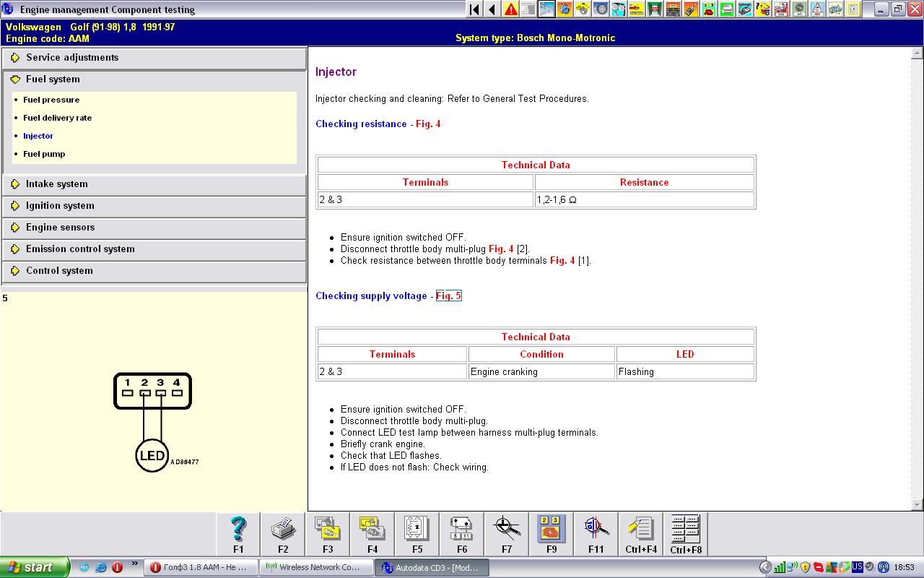Image resolution: width=924 pixels, height=578 pixels.
Task: Expand the Engine sensors section
Action: pyautogui.click(x=60, y=228)
